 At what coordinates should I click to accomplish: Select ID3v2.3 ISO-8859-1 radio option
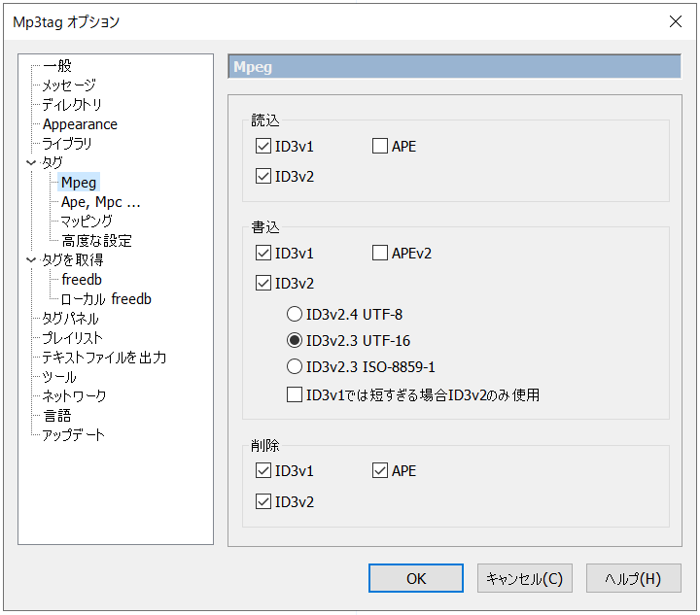[x=295, y=366]
